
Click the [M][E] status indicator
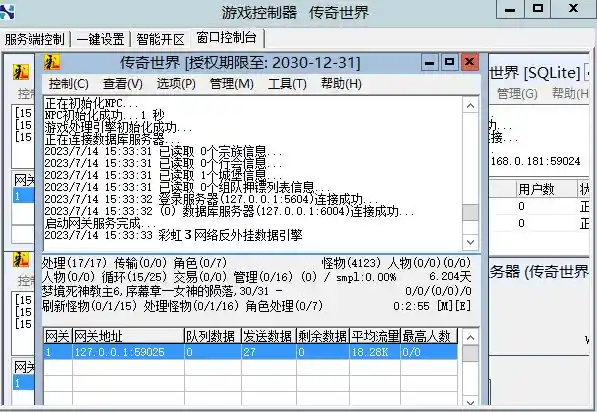(x=454, y=306)
